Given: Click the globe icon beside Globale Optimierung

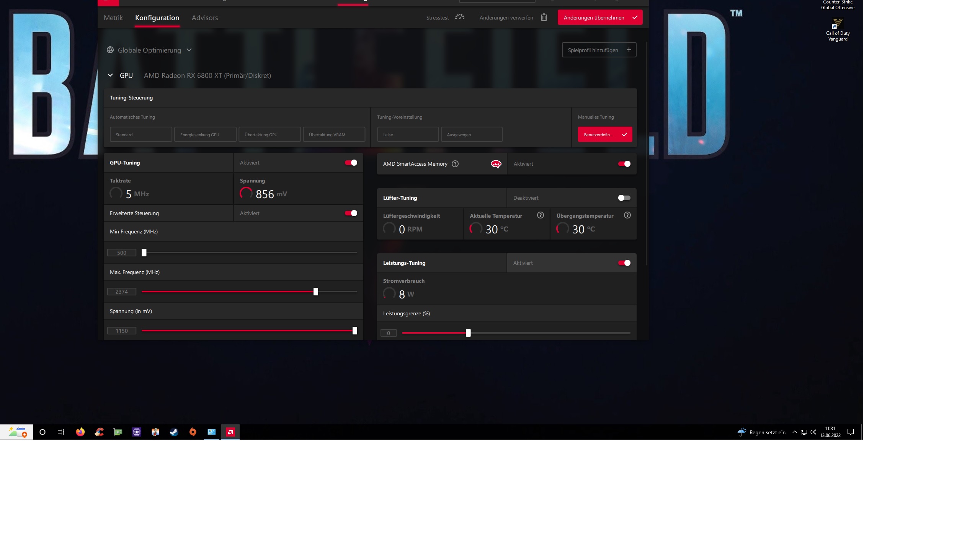Looking at the screenshot, I should [x=110, y=50].
